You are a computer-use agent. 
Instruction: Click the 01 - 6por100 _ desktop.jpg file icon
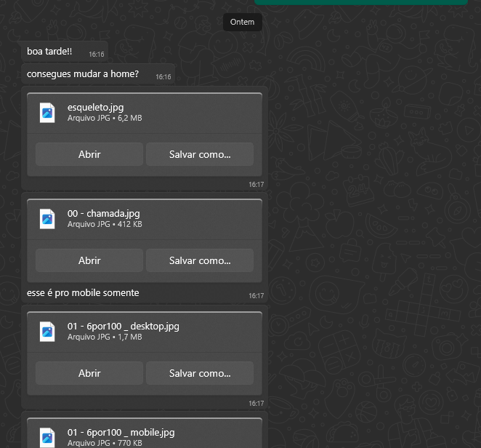[47, 332]
